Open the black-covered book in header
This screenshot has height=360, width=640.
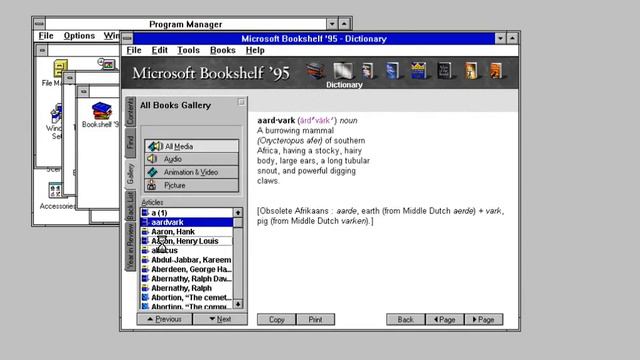tap(444, 71)
